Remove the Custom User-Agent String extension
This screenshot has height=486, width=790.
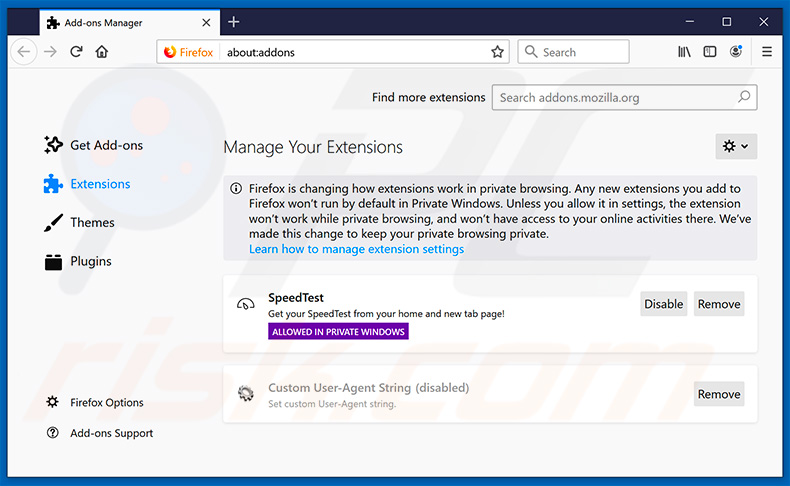(719, 394)
